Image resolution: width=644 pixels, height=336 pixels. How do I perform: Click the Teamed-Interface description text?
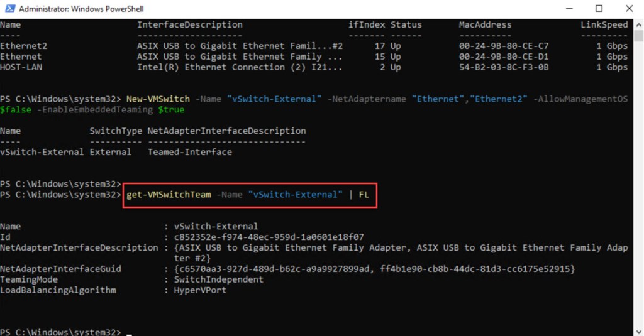click(x=189, y=152)
